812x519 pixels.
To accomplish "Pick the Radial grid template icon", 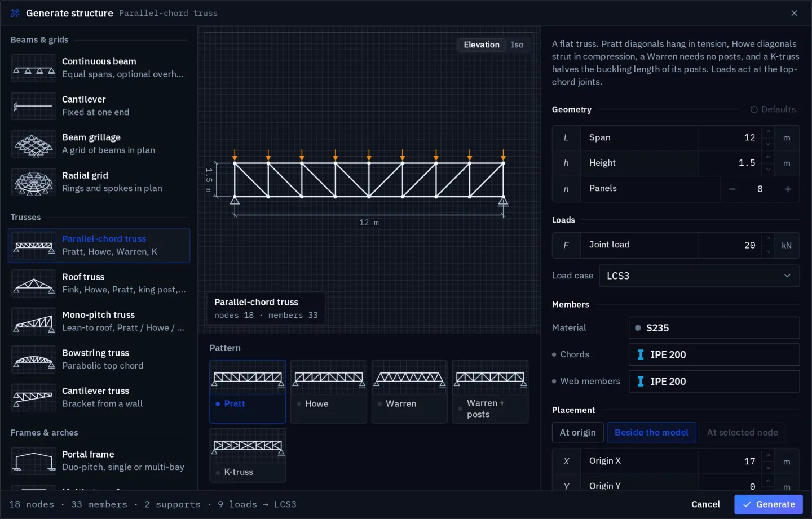I will (34, 182).
